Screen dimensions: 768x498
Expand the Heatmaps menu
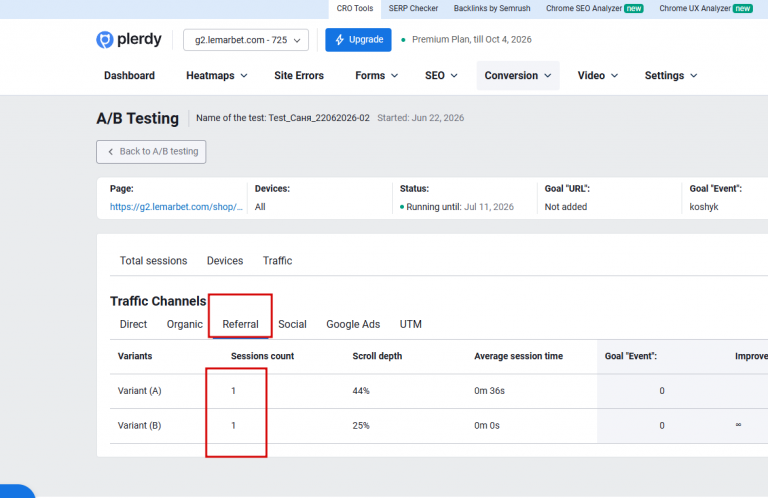tap(216, 75)
